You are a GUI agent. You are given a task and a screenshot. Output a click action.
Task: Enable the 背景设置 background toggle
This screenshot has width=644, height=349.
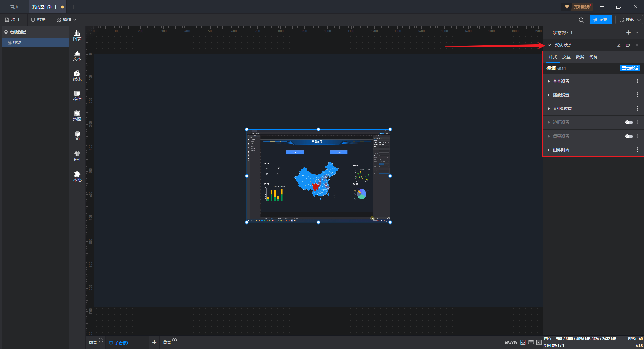(629, 136)
